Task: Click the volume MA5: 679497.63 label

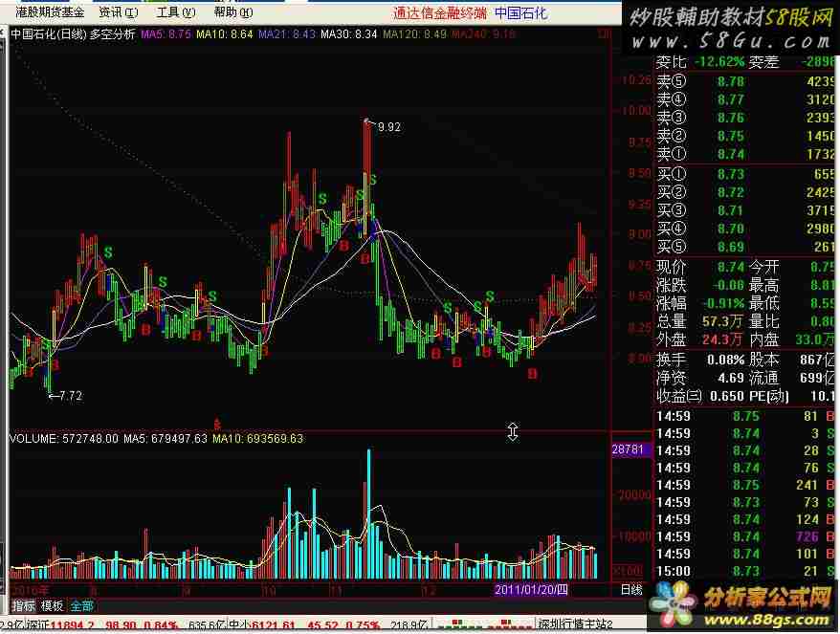Action: pos(165,439)
